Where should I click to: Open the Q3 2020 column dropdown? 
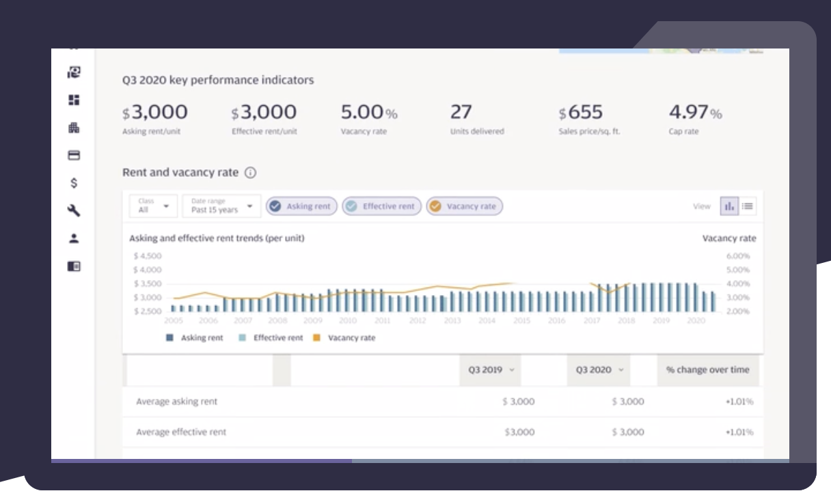pos(599,370)
